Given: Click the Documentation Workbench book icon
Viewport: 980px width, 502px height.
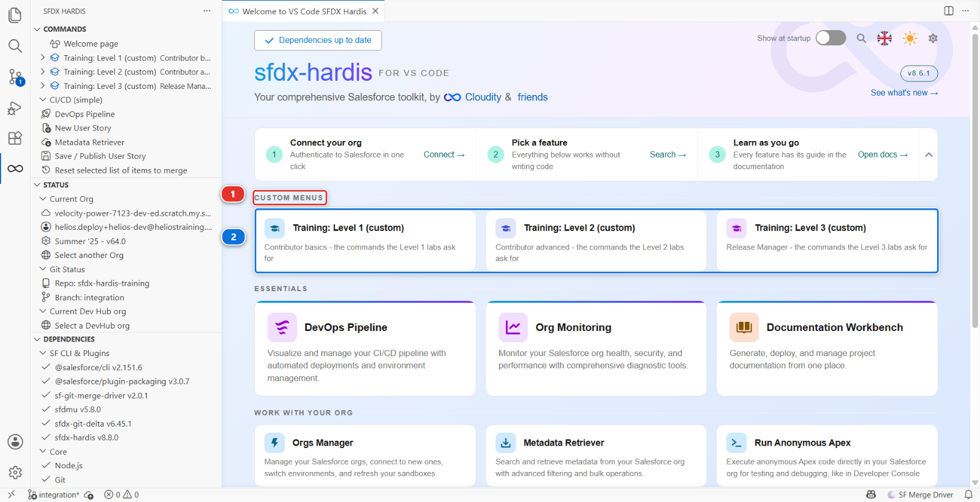Looking at the screenshot, I should pyautogui.click(x=744, y=327).
